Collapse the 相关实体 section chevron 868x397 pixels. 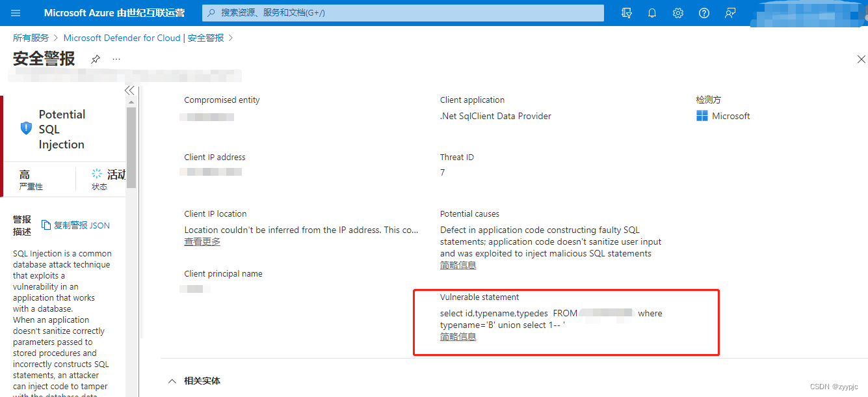click(x=172, y=381)
